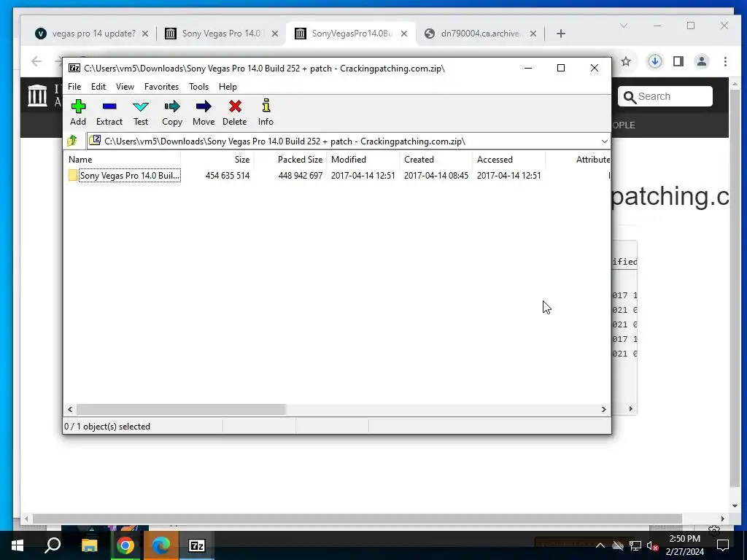Open the Windows Start menu
Image resolution: width=747 pixels, height=560 pixels.
click(x=18, y=545)
